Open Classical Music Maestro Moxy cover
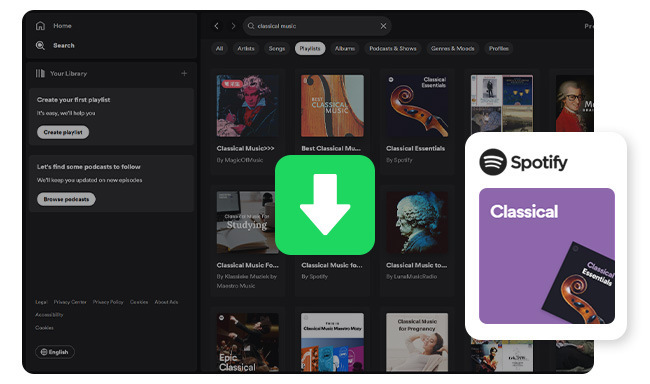This screenshot has height=384, width=650. (x=332, y=342)
